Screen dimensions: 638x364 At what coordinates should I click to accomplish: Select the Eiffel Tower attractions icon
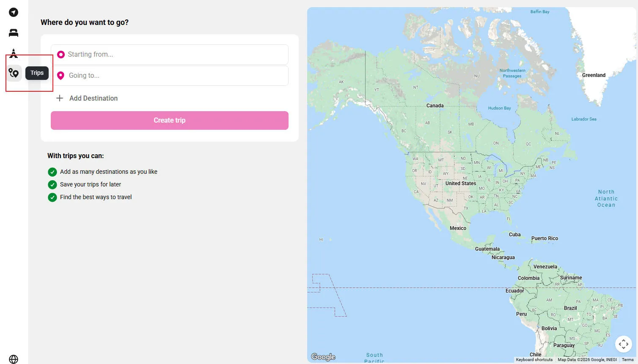click(14, 53)
